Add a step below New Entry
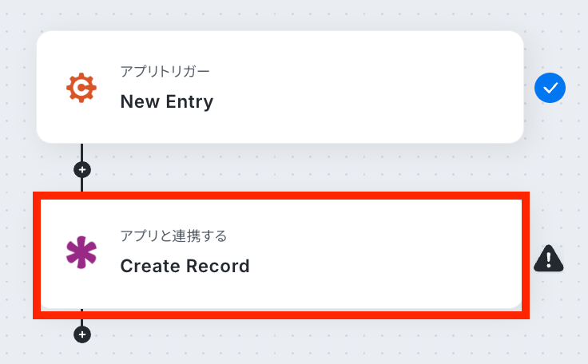The height and width of the screenshot is (364, 588). click(81, 169)
